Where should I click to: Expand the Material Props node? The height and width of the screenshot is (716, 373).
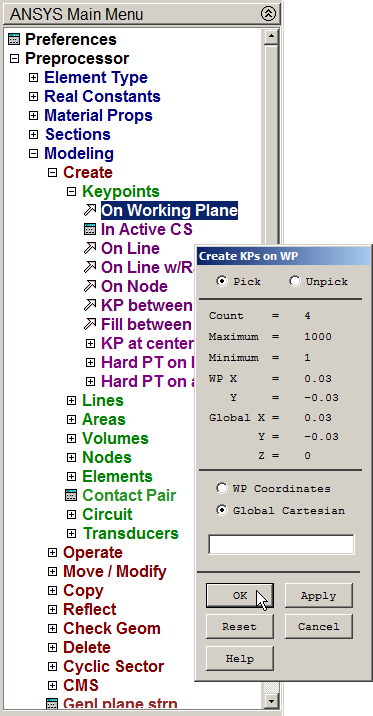point(33,116)
